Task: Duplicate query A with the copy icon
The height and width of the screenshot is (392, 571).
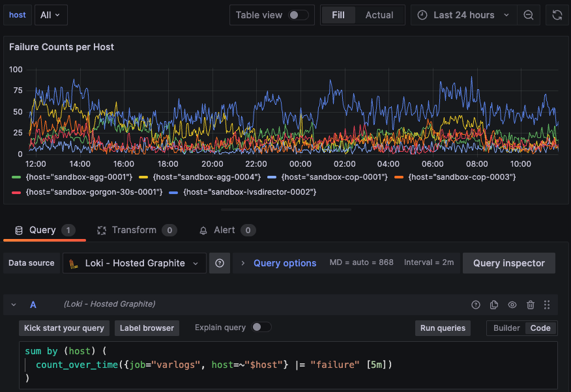Action: (494, 305)
